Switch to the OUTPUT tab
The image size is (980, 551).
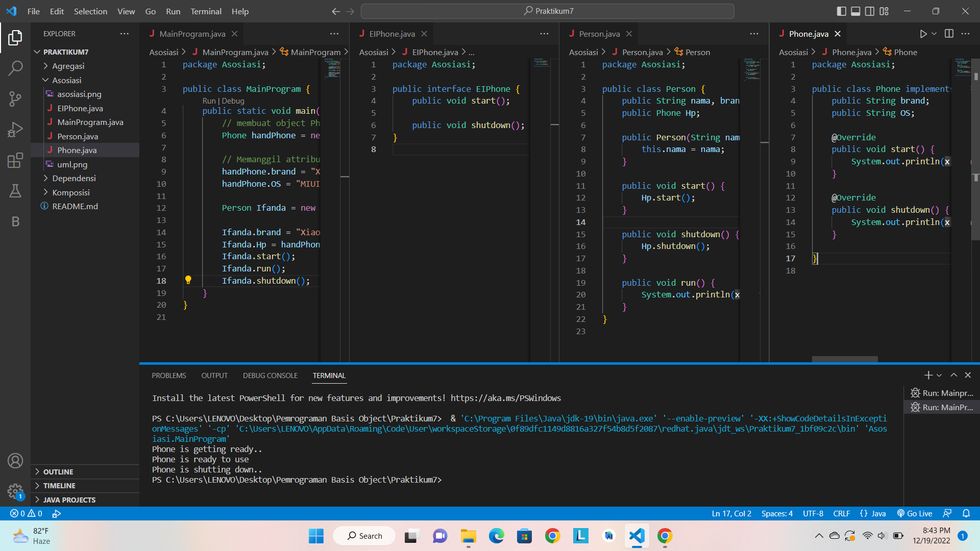pyautogui.click(x=214, y=375)
